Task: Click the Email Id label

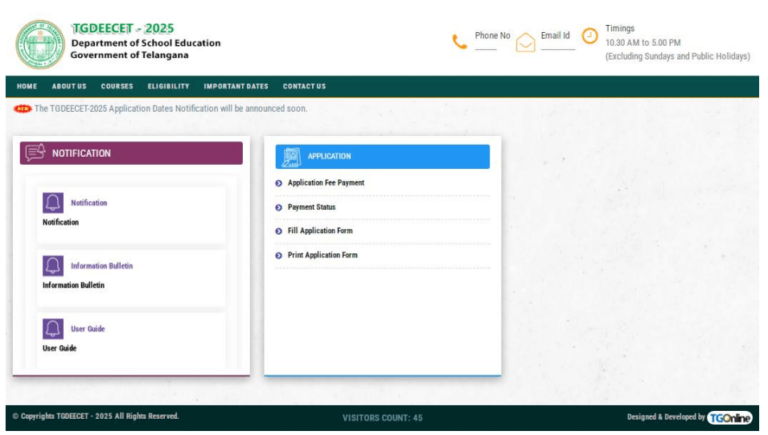Action: 555,36
